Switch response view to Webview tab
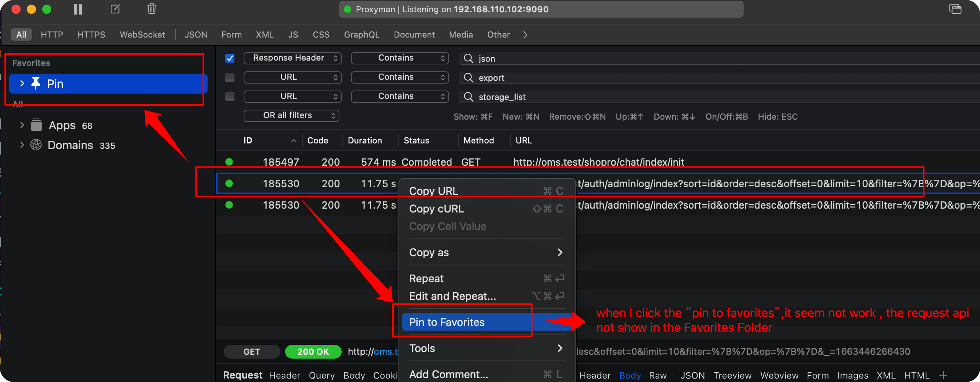This screenshot has width=980, height=382. coord(779,375)
